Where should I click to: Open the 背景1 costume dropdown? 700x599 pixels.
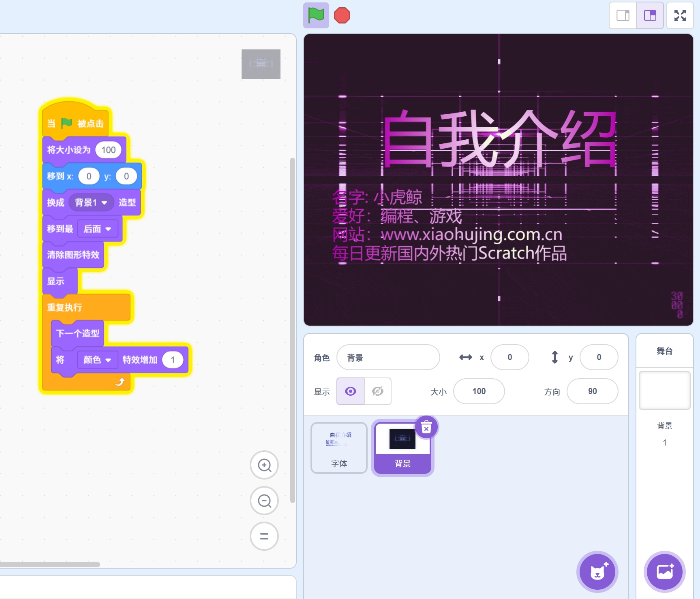[91, 203]
